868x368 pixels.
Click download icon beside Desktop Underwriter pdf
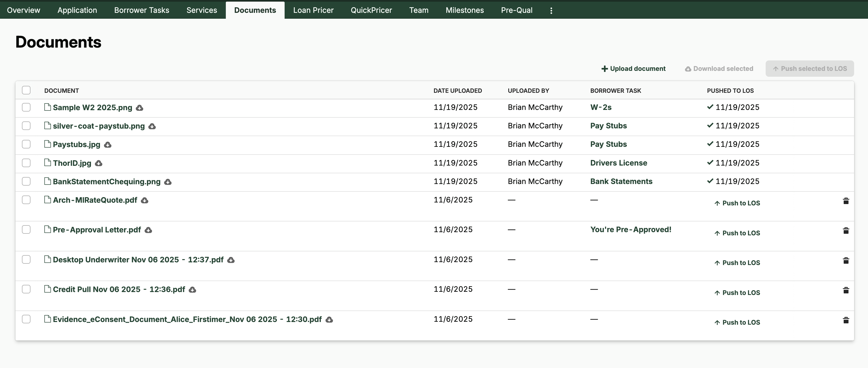tap(231, 260)
